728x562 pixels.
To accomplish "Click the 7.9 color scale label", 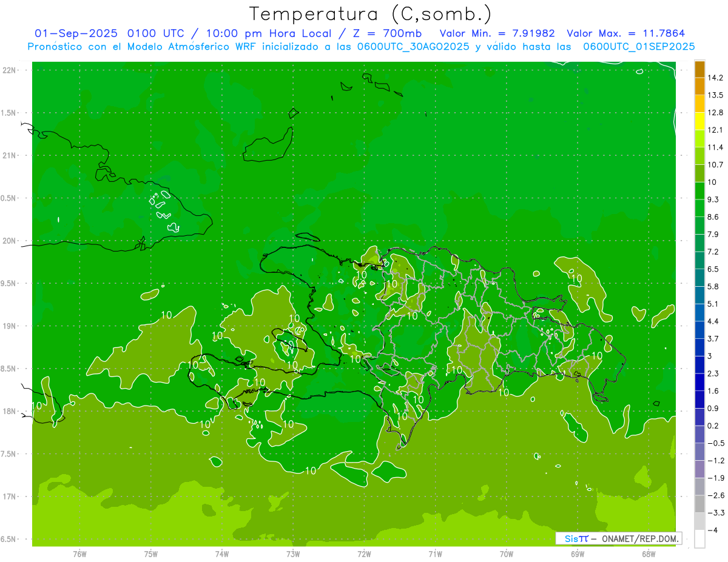I will pos(713,234).
